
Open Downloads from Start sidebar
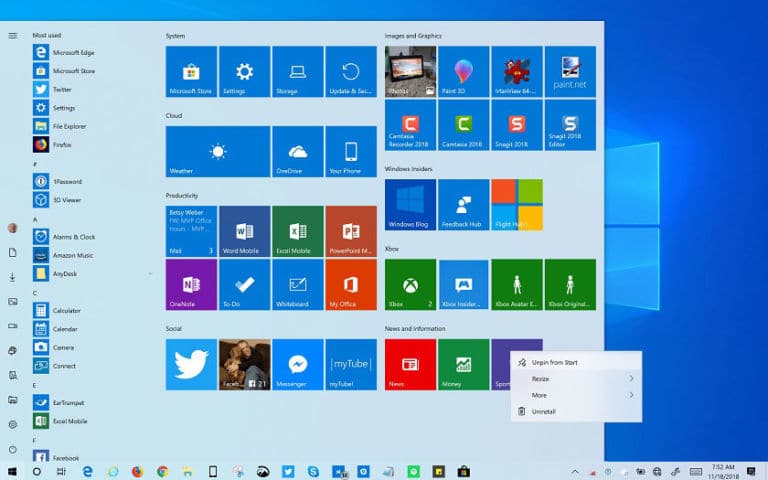point(13,277)
